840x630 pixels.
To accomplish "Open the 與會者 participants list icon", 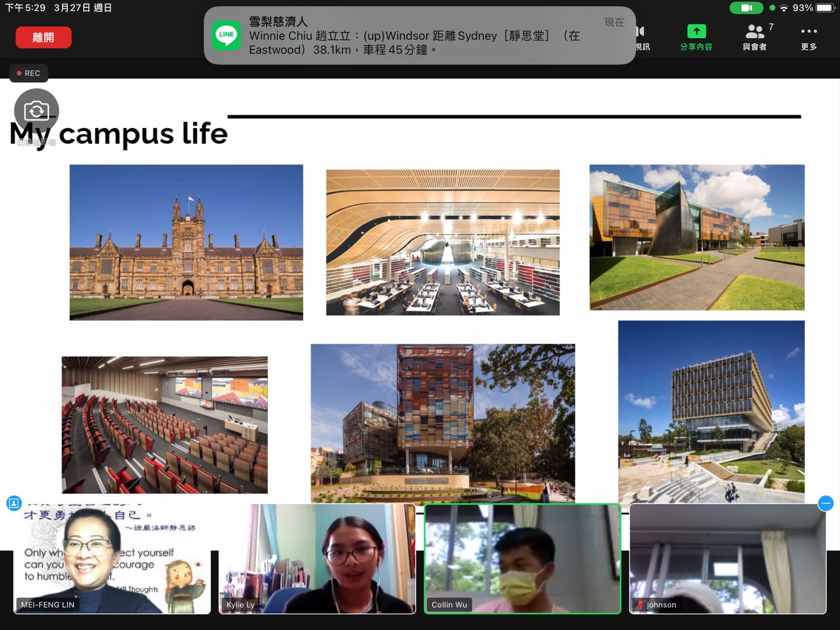I will [754, 32].
